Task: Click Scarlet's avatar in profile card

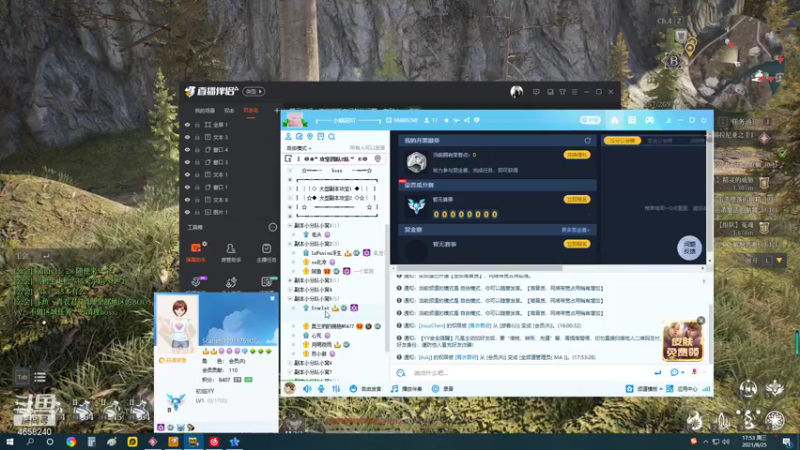Action: coord(178,323)
